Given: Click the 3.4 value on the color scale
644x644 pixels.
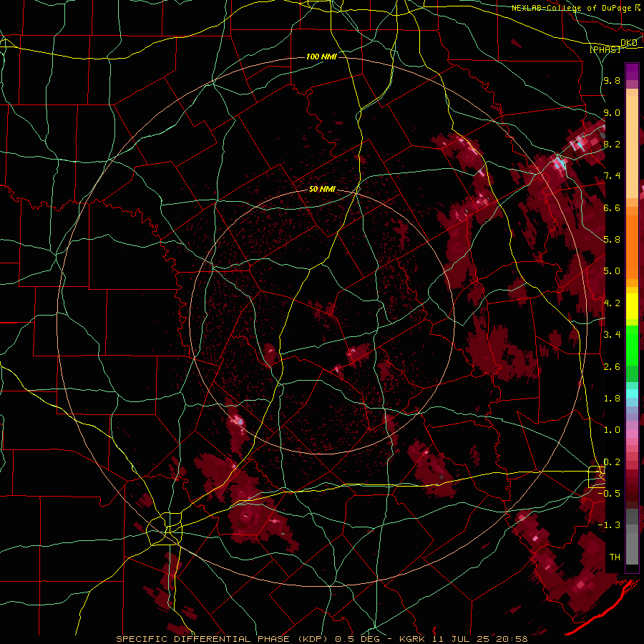Looking at the screenshot, I should (x=612, y=335).
